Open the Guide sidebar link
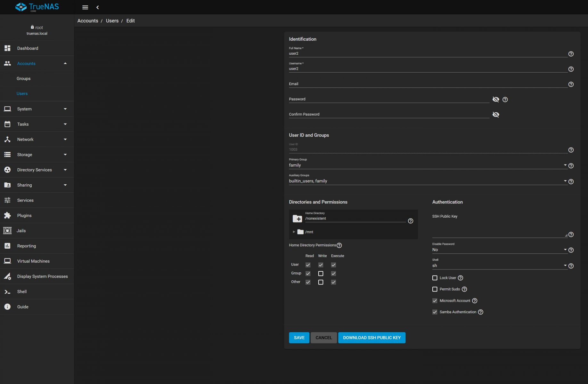The width and height of the screenshot is (588, 384). tap(37, 307)
